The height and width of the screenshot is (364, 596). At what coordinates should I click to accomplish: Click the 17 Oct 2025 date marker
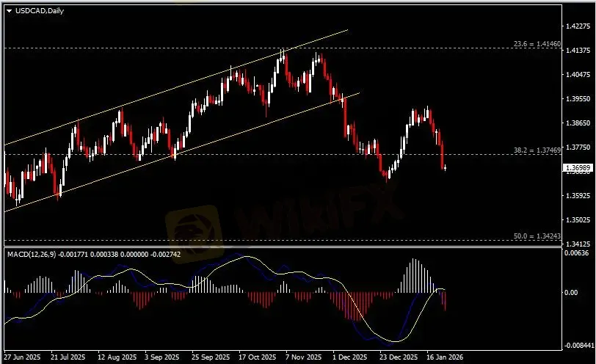tap(258, 357)
